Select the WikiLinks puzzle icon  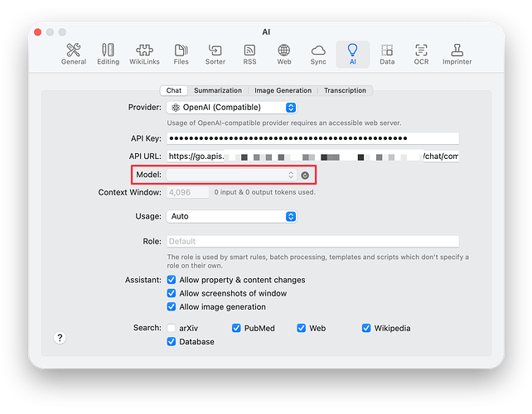pos(145,55)
